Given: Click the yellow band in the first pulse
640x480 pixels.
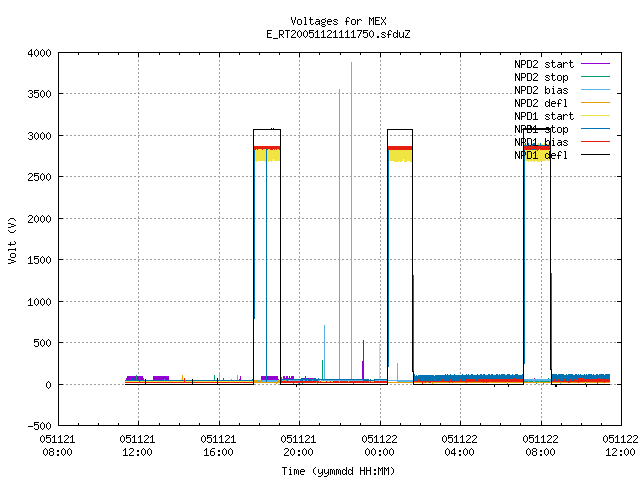Looking at the screenshot, I should pyautogui.click(x=267, y=156).
